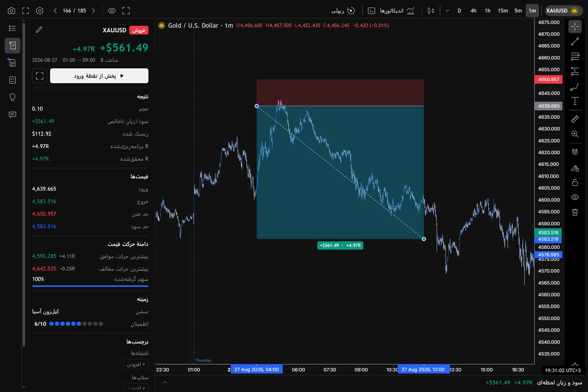
Task: Adjust the confidence 6/10 dots rating
Action: (76, 324)
